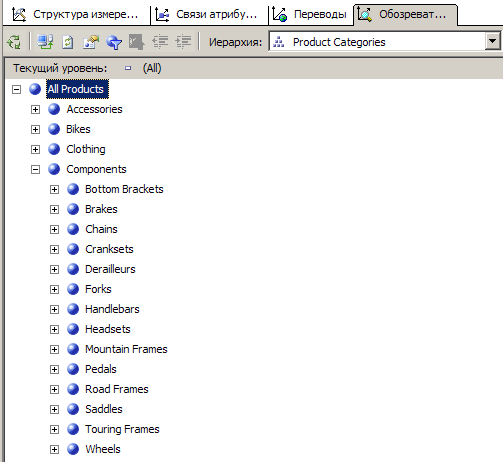Click the sphere icon beside Bikes

(x=54, y=129)
